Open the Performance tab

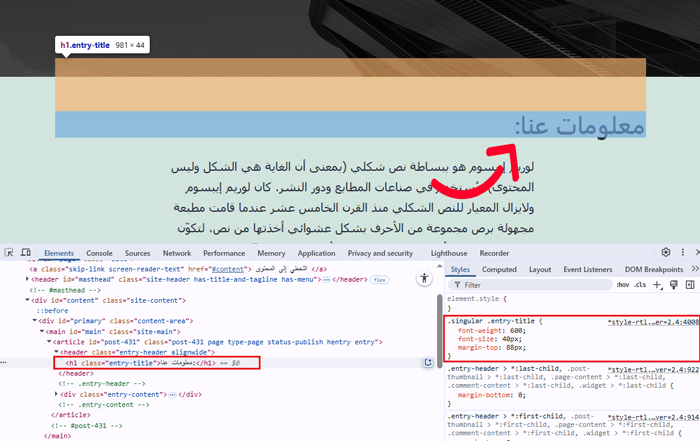coord(224,253)
